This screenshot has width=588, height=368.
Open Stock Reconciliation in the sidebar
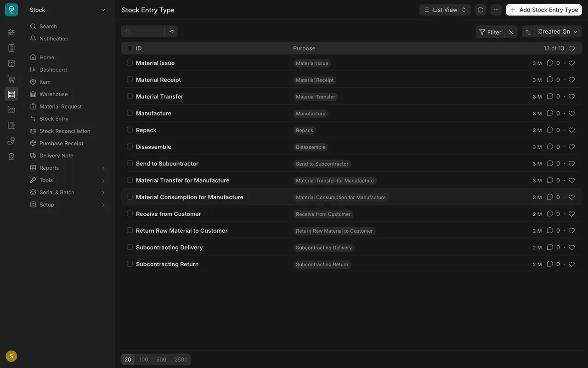pyautogui.click(x=65, y=131)
